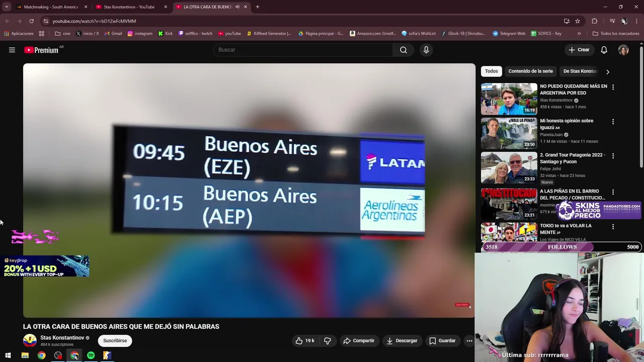Viewport: 644px width, 362px height.
Task: Open view site information icon in address bar
Action: click(x=46, y=21)
